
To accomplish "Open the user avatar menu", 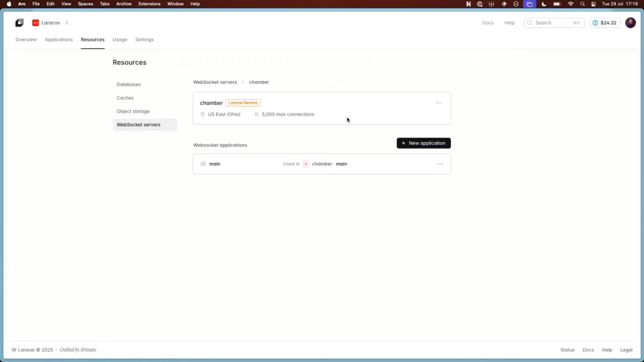I will coord(631,23).
